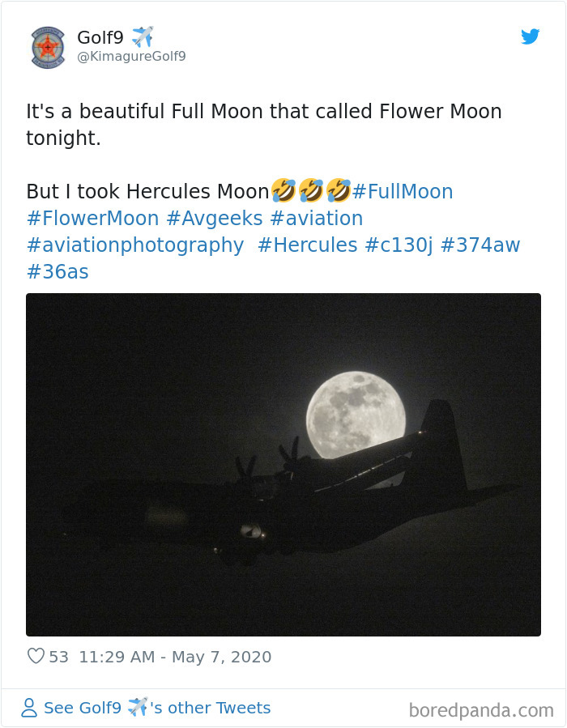Click the Golf9 display name
The width and height of the screenshot is (567, 728).
click(100, 37)
